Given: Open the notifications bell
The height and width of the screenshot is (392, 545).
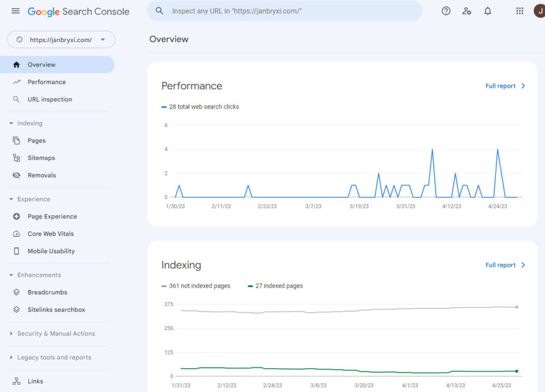Looking at the screenshot, I should (488, 11).
